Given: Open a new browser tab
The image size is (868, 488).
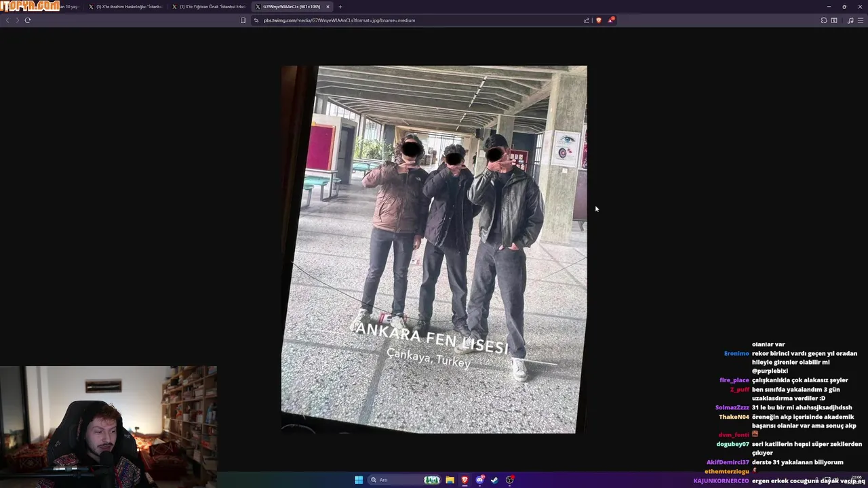Looking at the screenshot, I should click(x=340, y=7).
